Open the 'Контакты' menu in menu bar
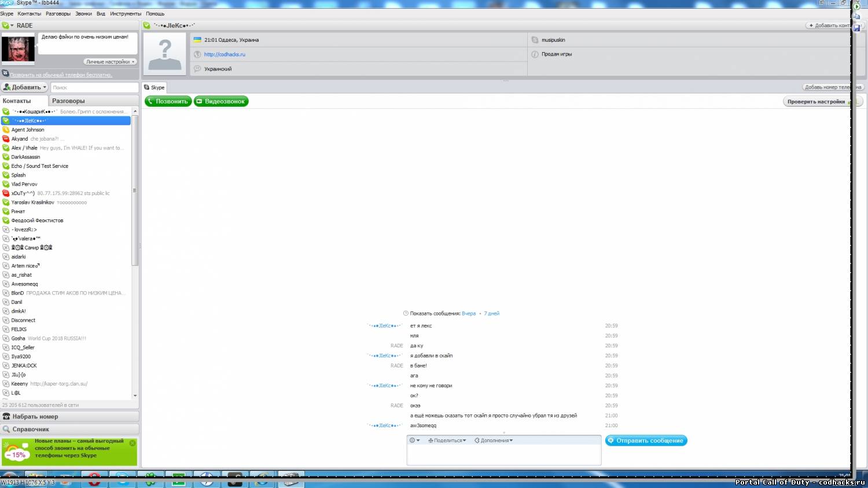 pyautogui.click(x=29, y=13)
